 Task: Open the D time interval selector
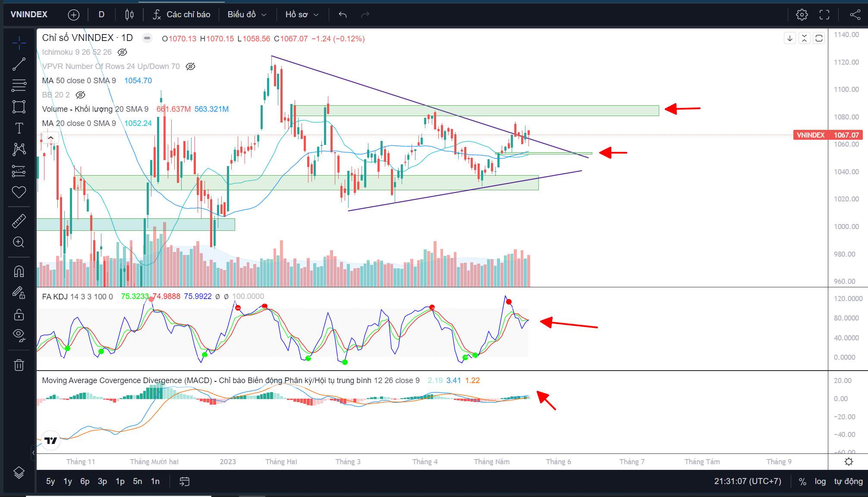pos(101,15)
